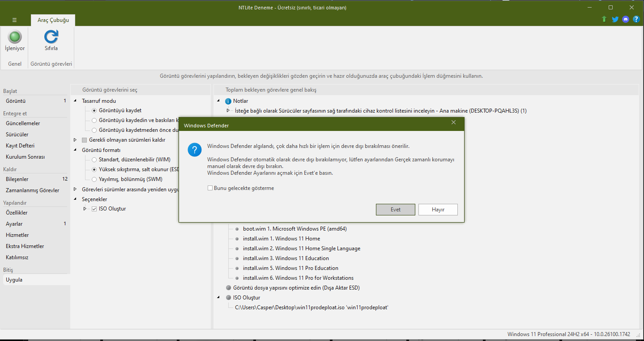
Task: Click the blue help question mark icon
Action: pyautogui.click(x=636, y=19)
